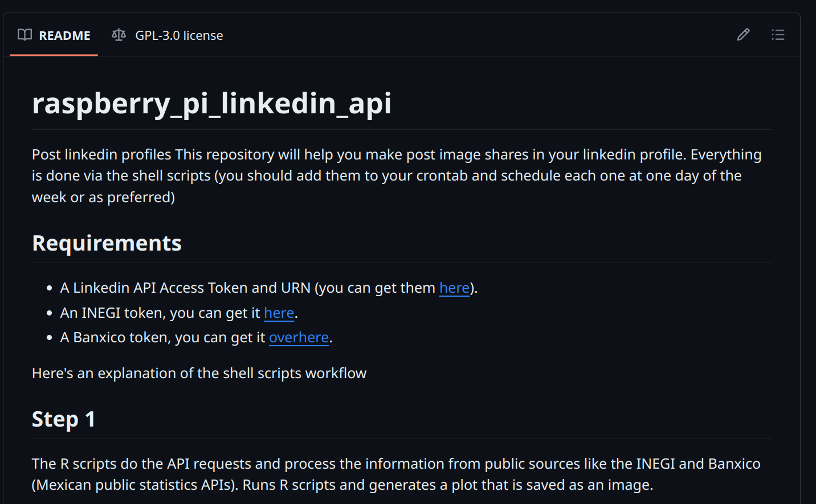Open the GPL-3.0 license tab
The image size is (816, 504).
pyautogui.click(x=178, y=35)
